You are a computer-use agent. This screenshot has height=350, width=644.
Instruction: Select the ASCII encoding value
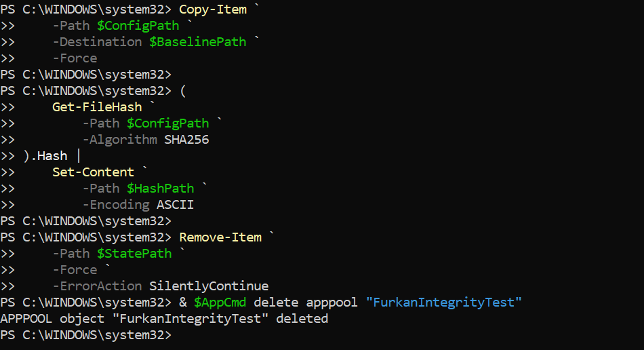[175, 205]
